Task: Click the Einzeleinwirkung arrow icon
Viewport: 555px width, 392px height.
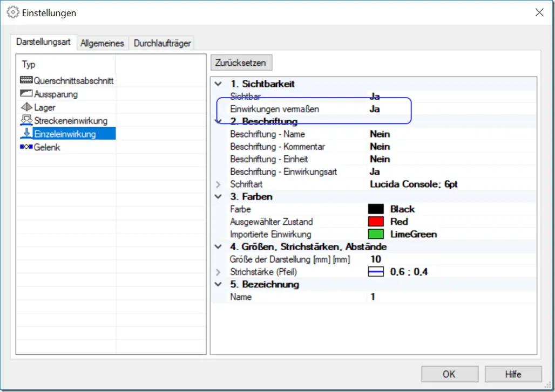Action: pos(26,133)
